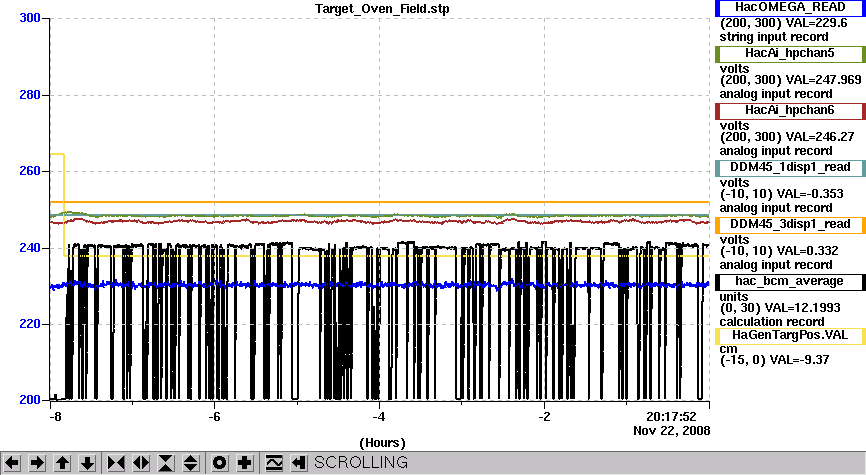The image size is (866, 475).
Task: Click the 200 y-axis label
Action: 30,400
